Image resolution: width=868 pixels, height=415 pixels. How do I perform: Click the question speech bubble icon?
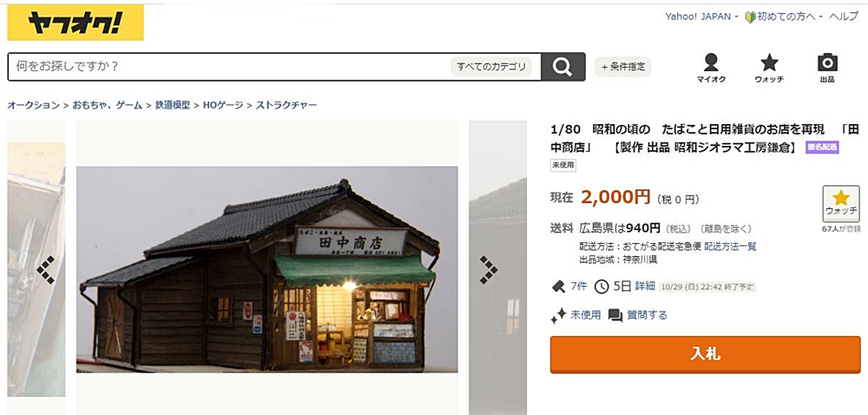[615, 315]
